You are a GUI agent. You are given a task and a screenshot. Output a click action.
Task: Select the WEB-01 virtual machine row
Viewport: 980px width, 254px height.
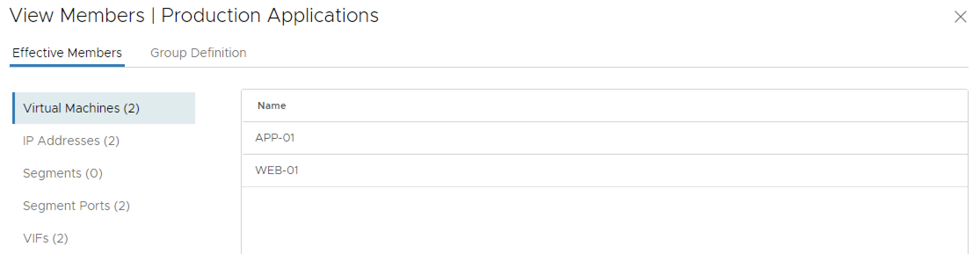[604, 171]
